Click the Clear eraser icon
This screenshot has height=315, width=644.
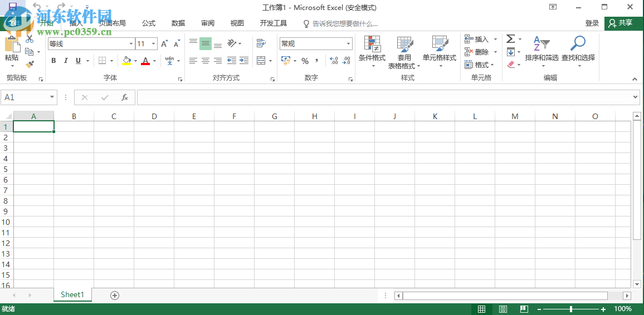click(x=510, y=65)
